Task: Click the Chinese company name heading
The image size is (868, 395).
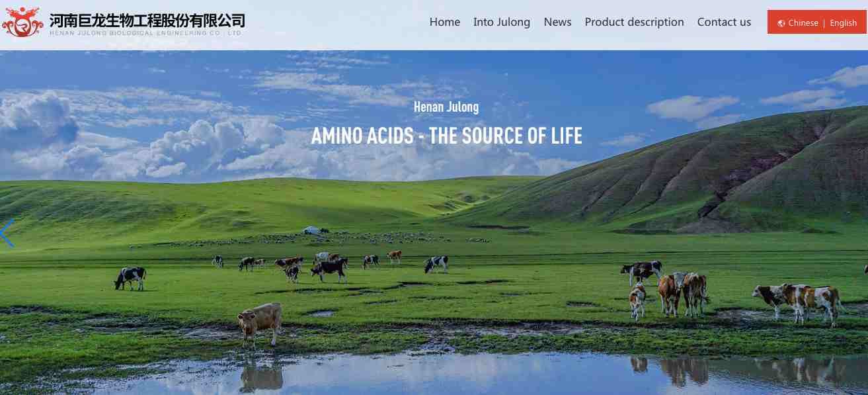Action: 147,21
